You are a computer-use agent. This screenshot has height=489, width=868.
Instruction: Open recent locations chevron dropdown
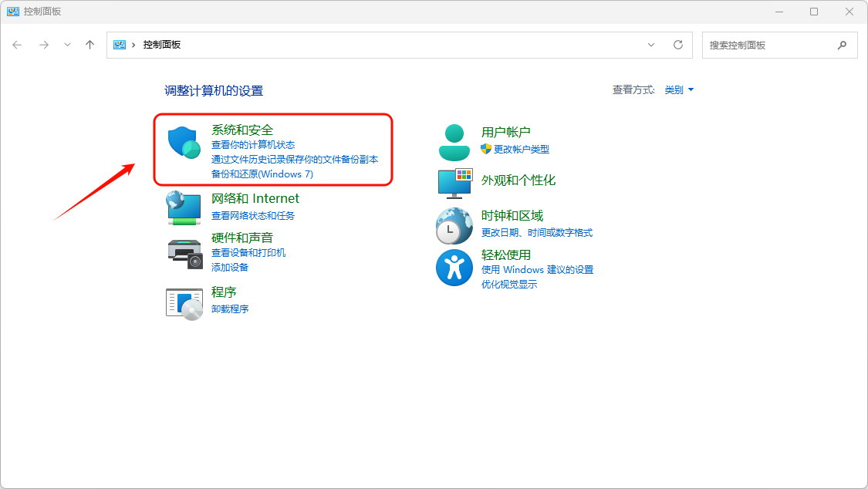[67, 45]
